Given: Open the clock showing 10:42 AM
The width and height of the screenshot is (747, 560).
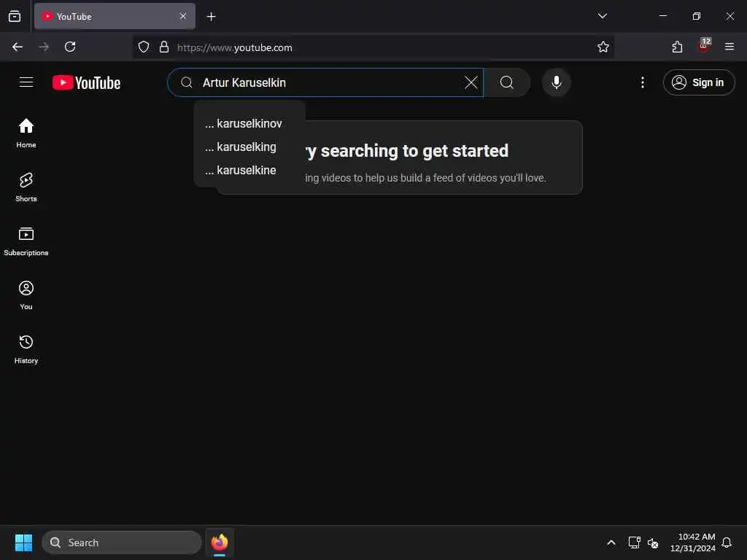Looking at the screenshot, I should pyautogui.click(x=693, y=542).
